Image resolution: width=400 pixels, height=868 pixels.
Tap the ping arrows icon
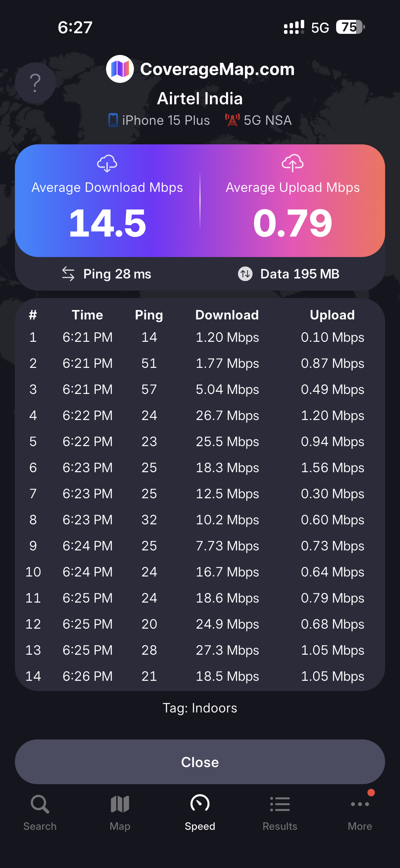(68, 274)
